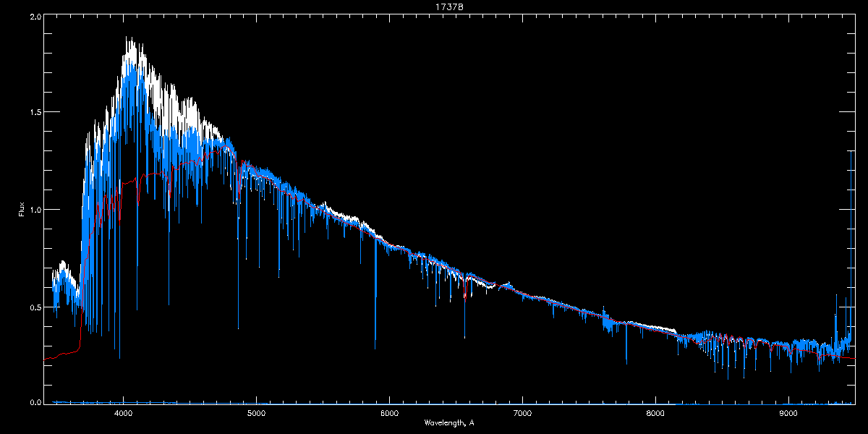
Task: Select the 0.5 y-axis tick label
Action: pos(35,307)
